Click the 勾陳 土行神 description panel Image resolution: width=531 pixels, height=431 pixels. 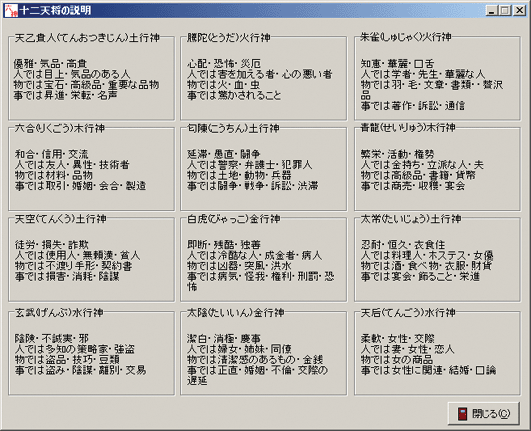[x=263, y=167]
